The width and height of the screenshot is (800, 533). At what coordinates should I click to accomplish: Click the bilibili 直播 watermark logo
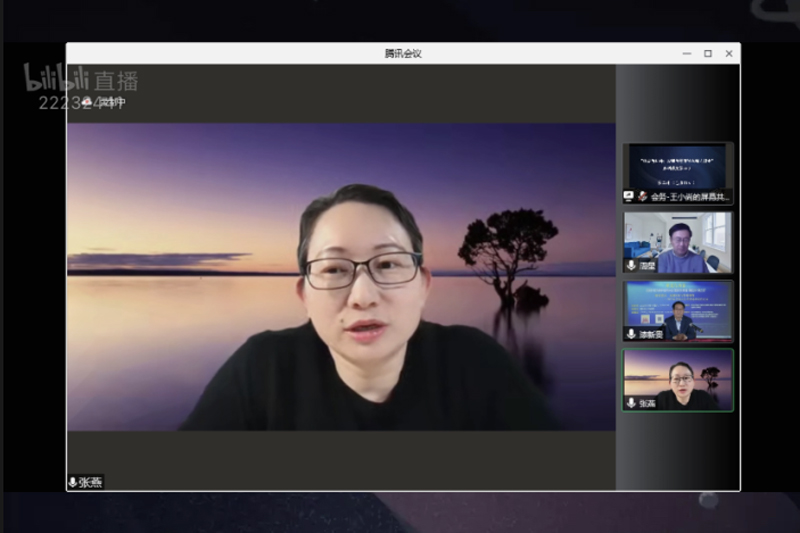click(80, 79)
